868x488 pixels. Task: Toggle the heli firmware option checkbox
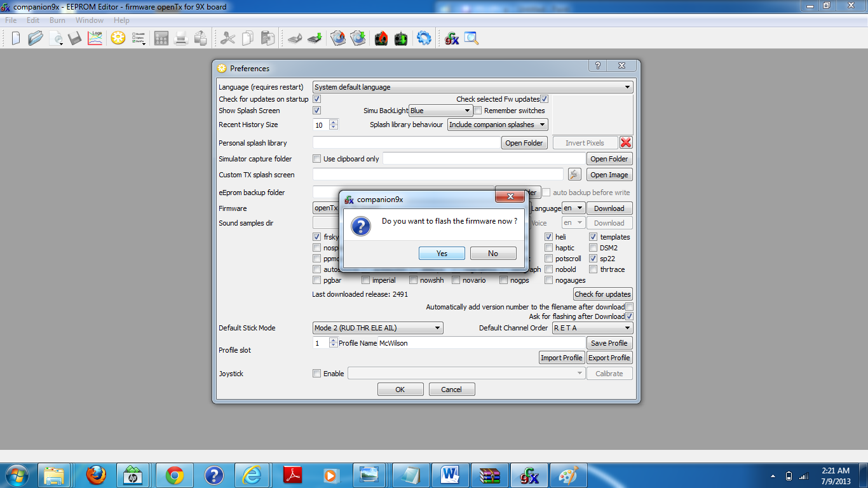coord(548,237)
